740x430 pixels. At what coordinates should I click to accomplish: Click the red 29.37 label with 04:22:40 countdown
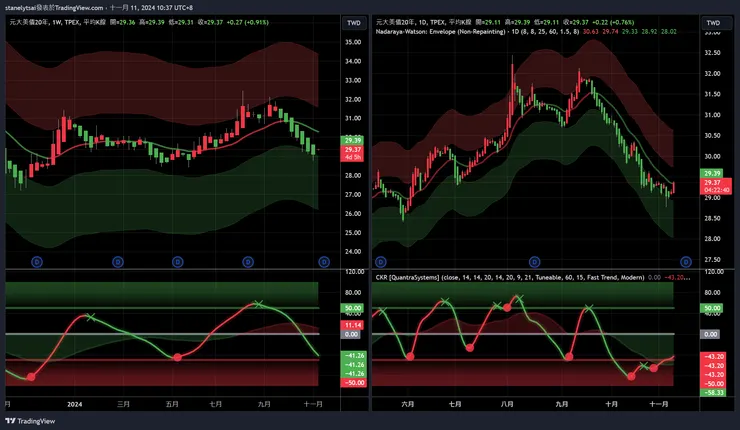716,186
